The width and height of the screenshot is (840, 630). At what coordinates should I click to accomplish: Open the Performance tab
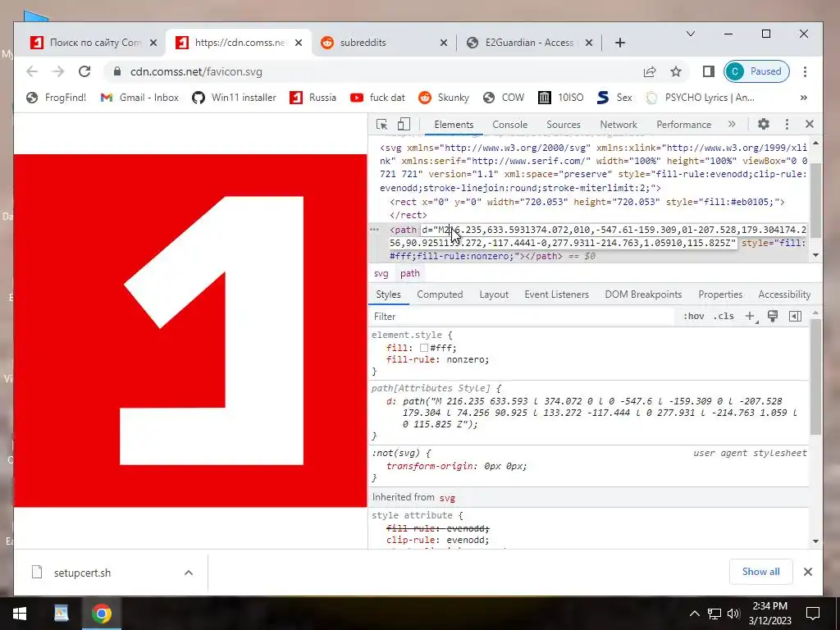coord(683,125)
